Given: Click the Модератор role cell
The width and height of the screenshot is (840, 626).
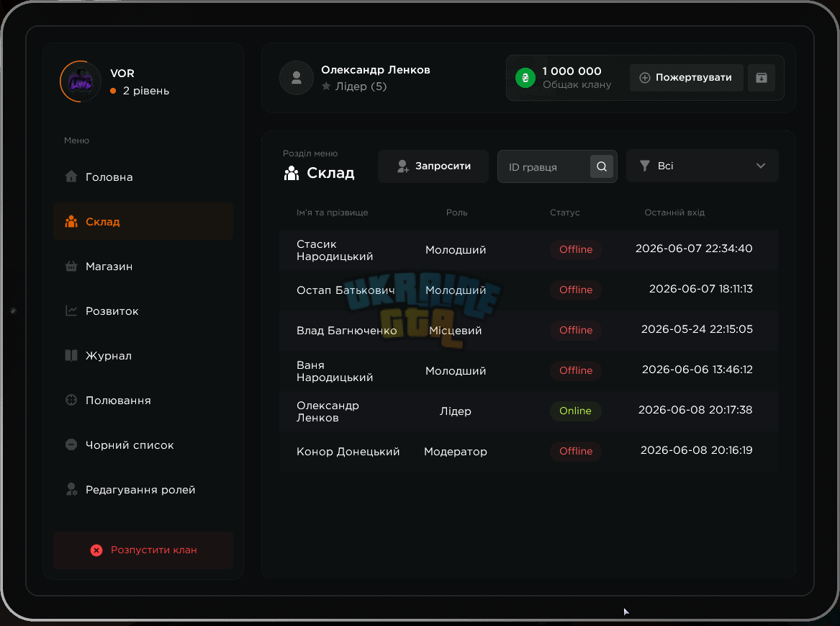Looking at the screenshot, I should coord(456,452).
